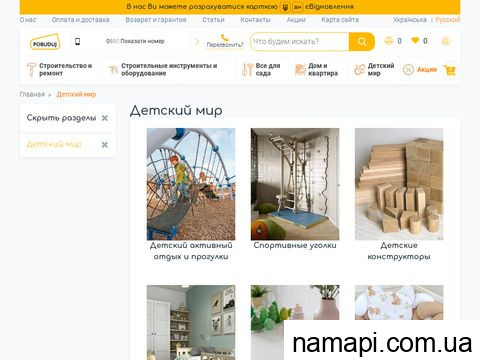Close Скрыть разделы with its X icon
Image resolution: width=480 pixels, height=360 pixels.
105,118
